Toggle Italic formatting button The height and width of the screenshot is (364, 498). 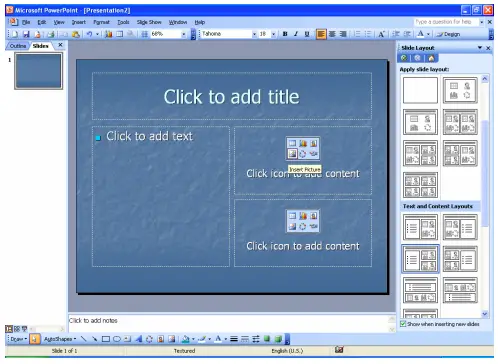(x=296, y=34)
